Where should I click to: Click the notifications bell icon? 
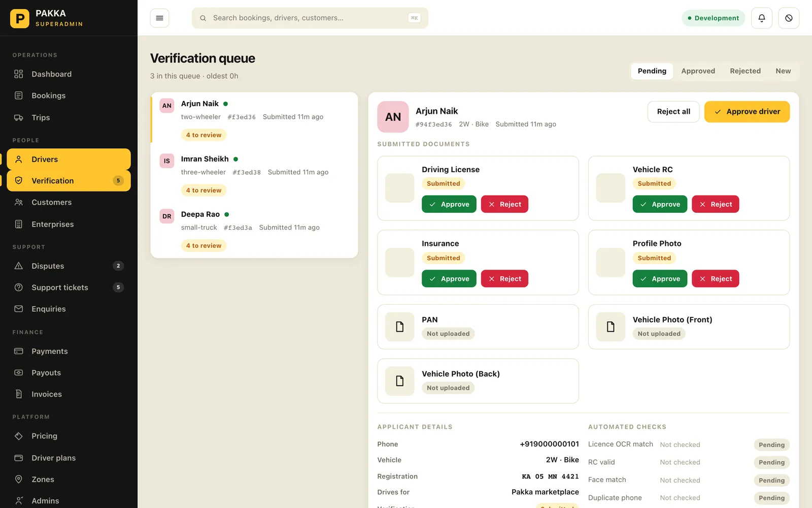pyautogui.click(x=762, y=18)
